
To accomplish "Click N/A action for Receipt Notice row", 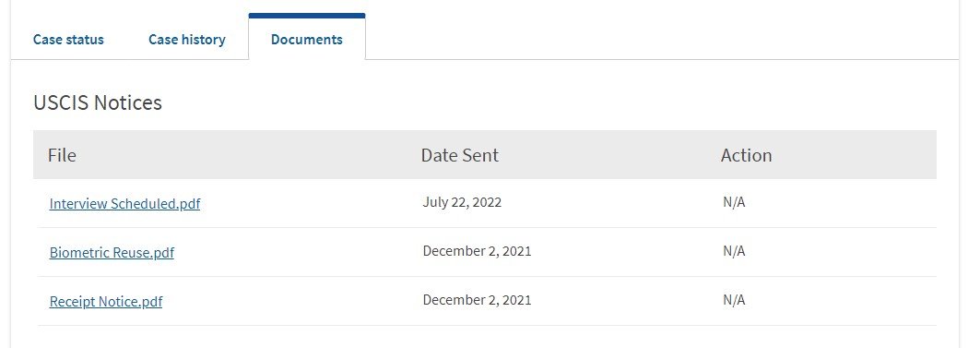I will 734,300.
